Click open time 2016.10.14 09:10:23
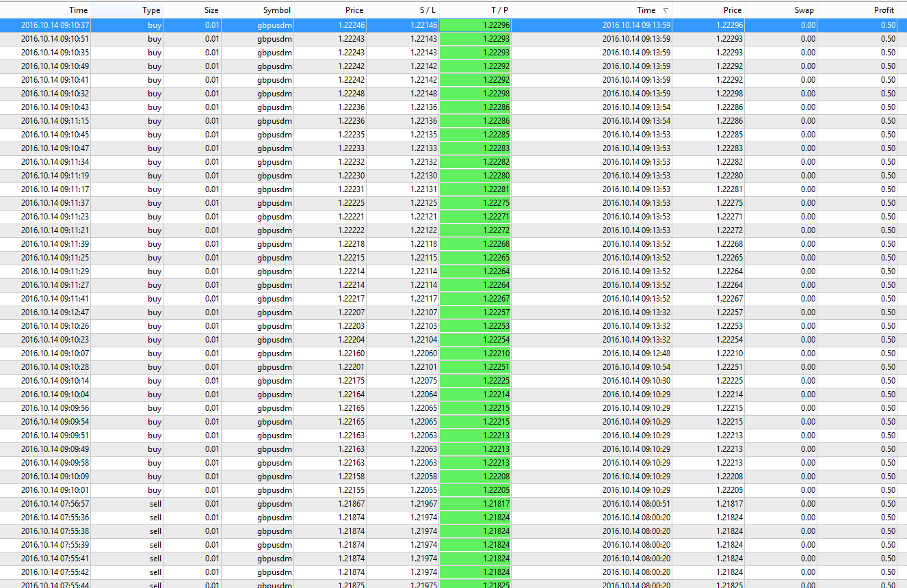This screenshot has height=588, width=907. (x=55, y=340)
